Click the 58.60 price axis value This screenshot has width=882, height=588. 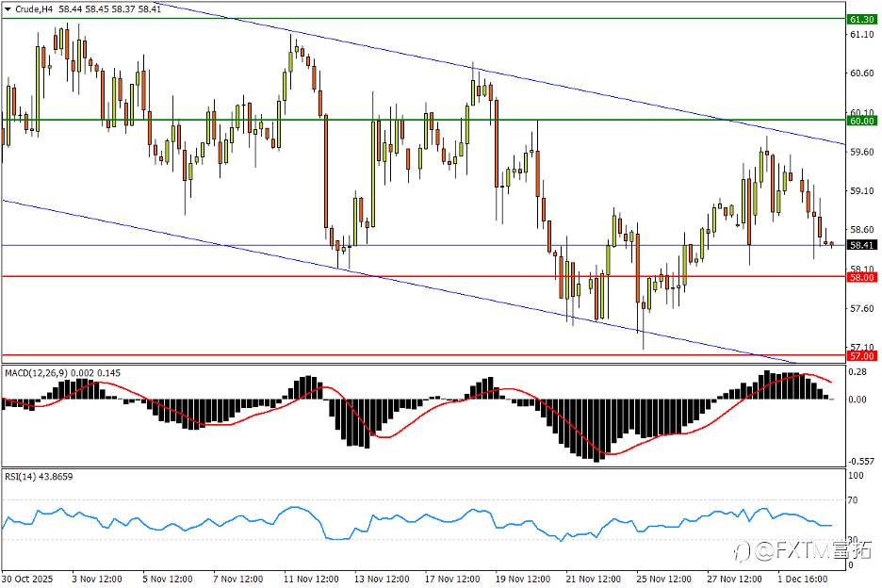(862, 230)
